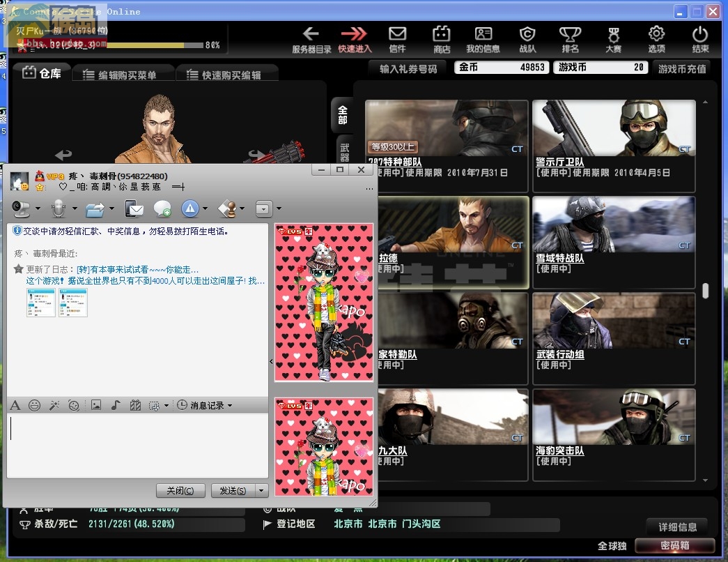Image resolution: width=728 pixels, height=562 pixels.
Task: Click the music note icon in chat
Action: coord(116,405)
